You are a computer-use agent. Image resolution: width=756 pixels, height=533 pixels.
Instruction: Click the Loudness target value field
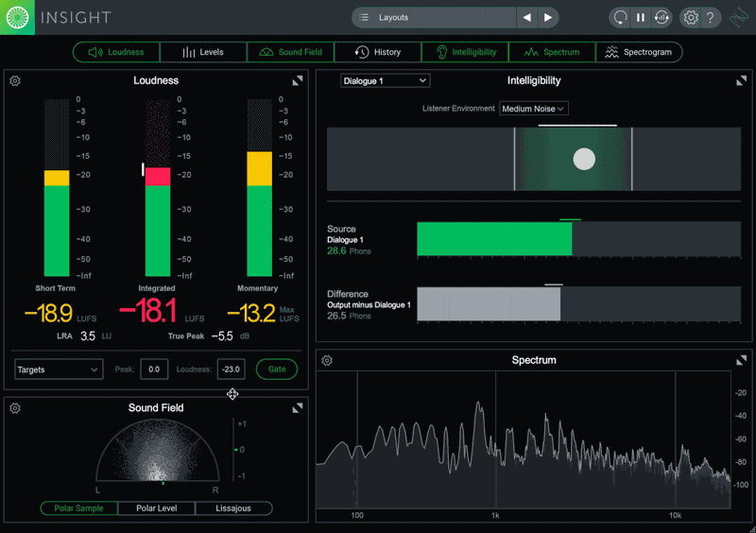tap(231, 370)
